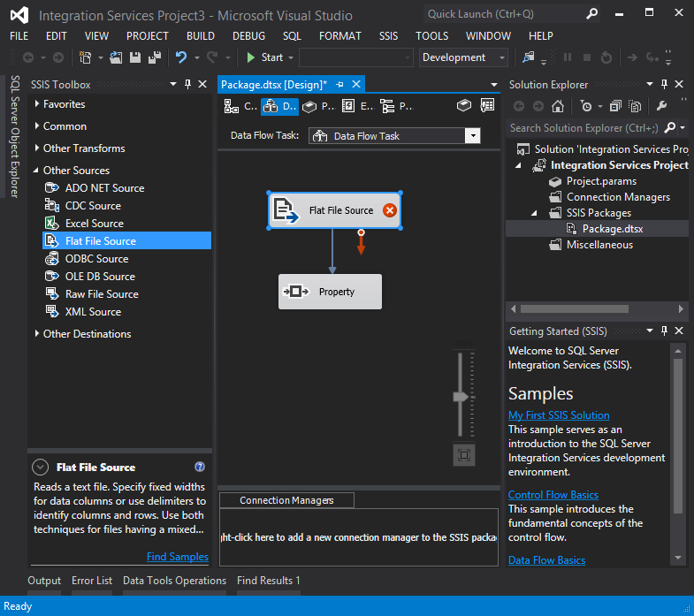Click the Start debugging button
Image resolution: width=694 pixels, height=616 pixels.
(x=263, y=57)
